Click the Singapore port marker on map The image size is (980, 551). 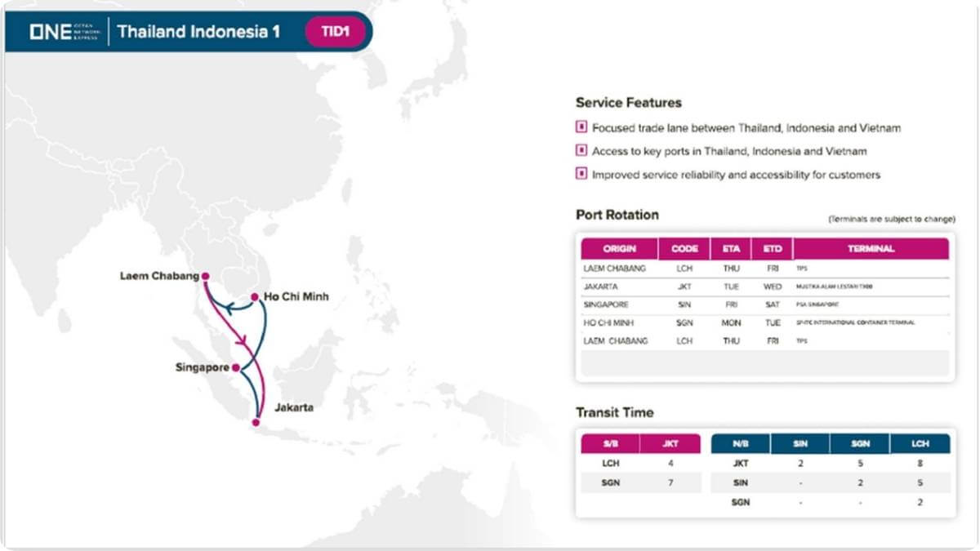click(236, 367)
